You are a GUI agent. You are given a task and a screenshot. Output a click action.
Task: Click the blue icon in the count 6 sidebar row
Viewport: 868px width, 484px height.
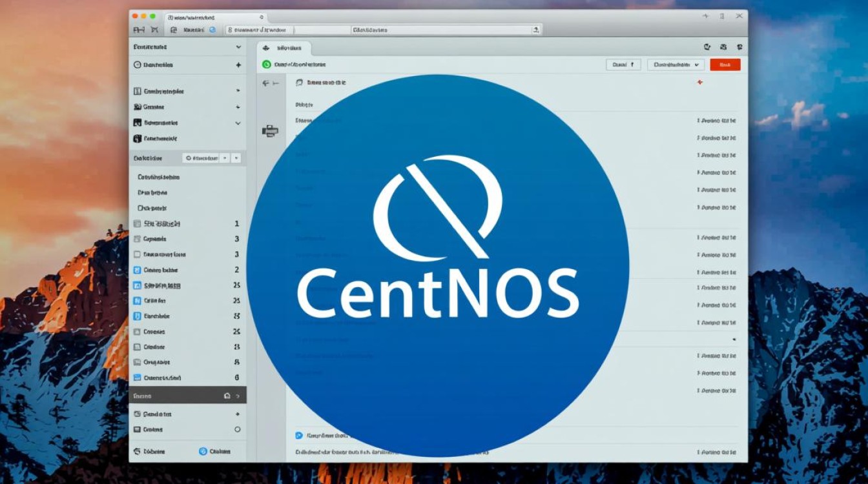click(137, 378)
